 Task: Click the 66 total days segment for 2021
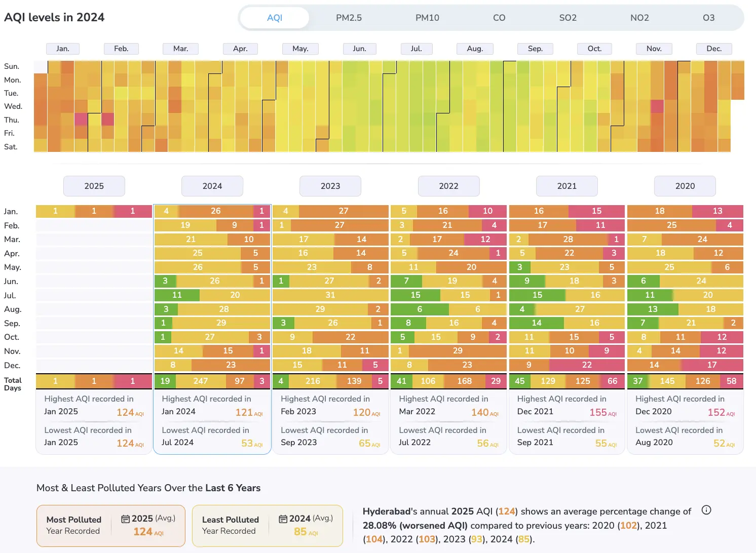(x=613, y=381)
